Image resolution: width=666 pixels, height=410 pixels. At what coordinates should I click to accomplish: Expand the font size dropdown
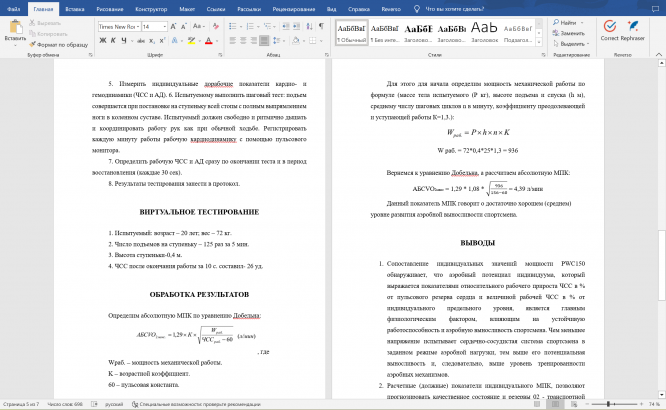[x=165, y=26]
